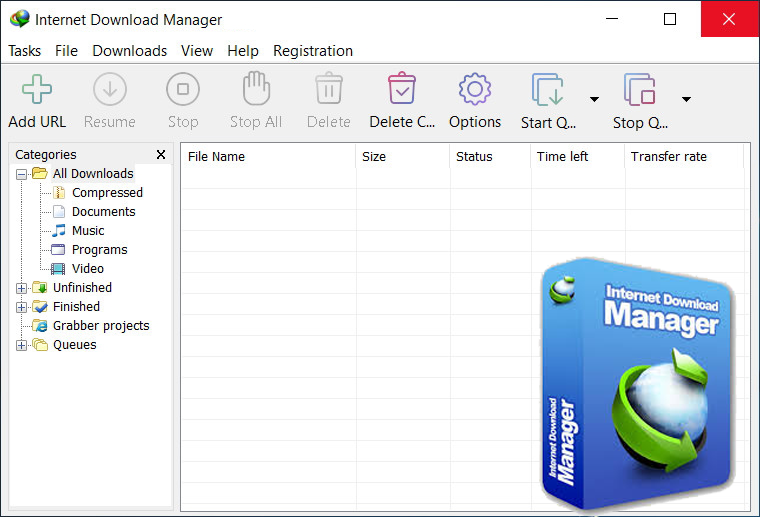Click the Queues folder icon
760x517 pixels.
(x=40, y=345)
